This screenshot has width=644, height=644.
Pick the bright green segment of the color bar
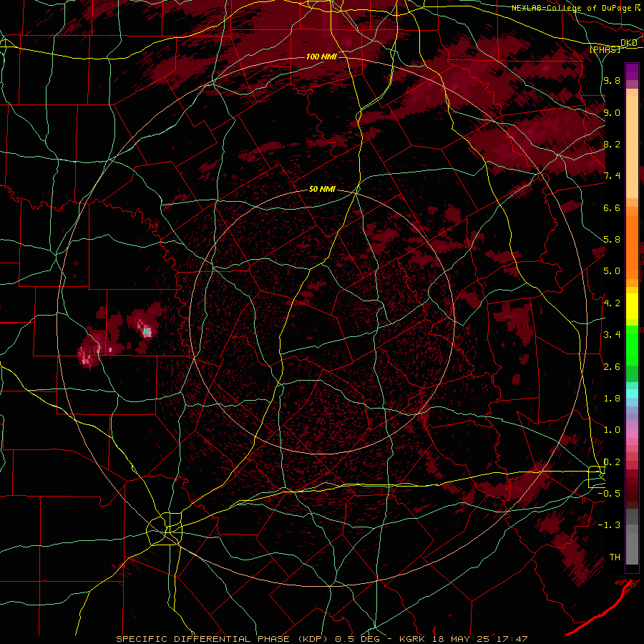pyautogui.click(x=632, y=345)
